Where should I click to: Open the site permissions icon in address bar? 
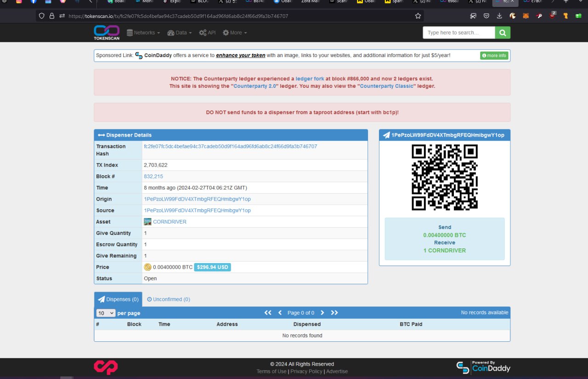tap(62, 16)
